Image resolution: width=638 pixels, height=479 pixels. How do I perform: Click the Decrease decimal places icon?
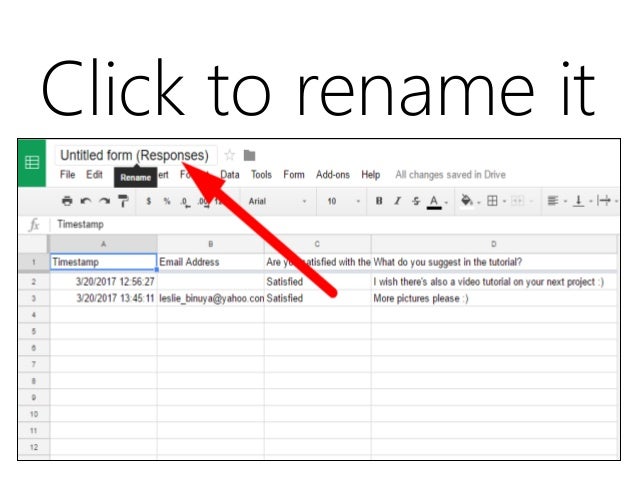[x=186, y=201]
